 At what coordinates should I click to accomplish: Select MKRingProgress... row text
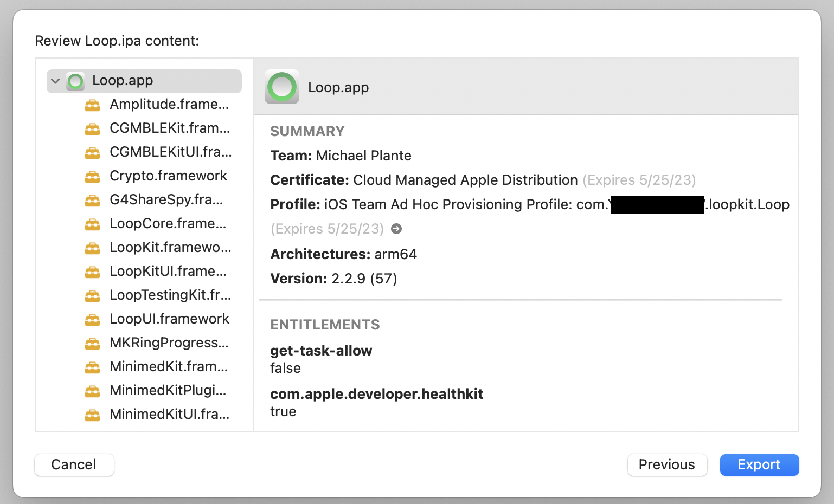[x=169, y=343]
